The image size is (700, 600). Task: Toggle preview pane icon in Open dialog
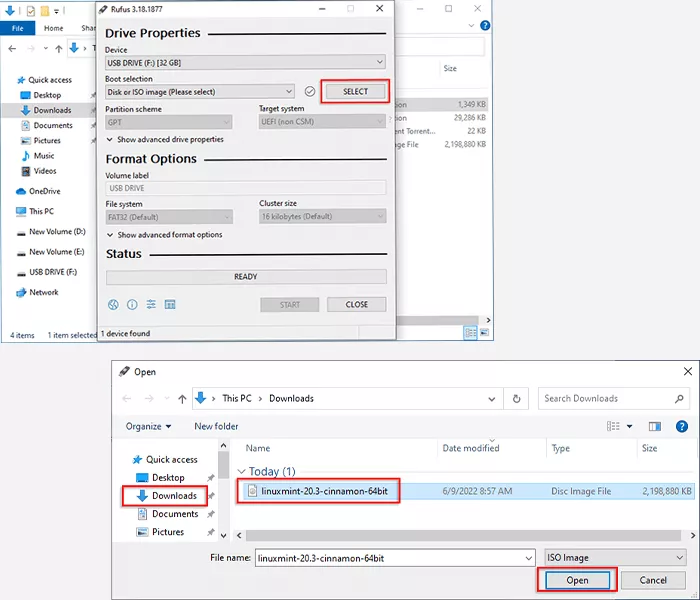click(655, 426)
